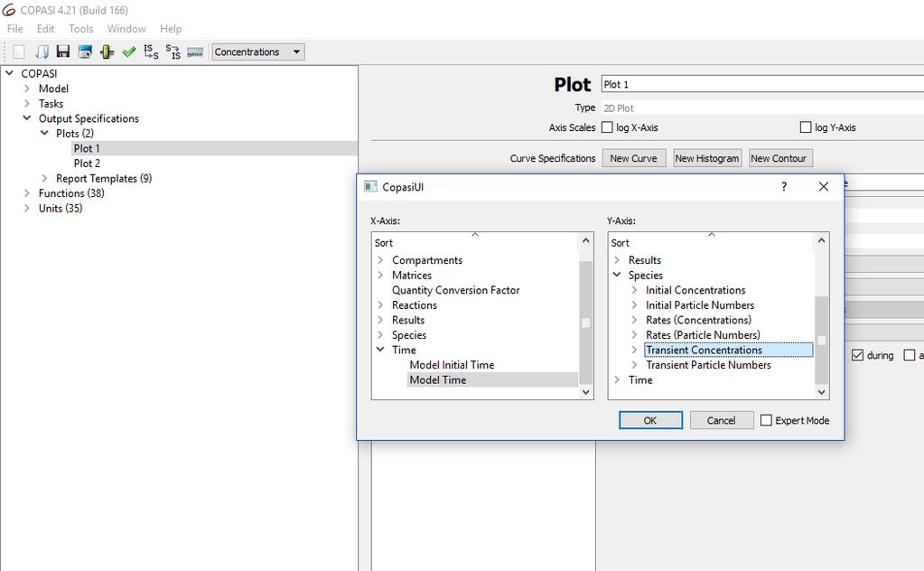Click OK in the CopasiUI dialog
924x571 pixels.
[650, 420]
